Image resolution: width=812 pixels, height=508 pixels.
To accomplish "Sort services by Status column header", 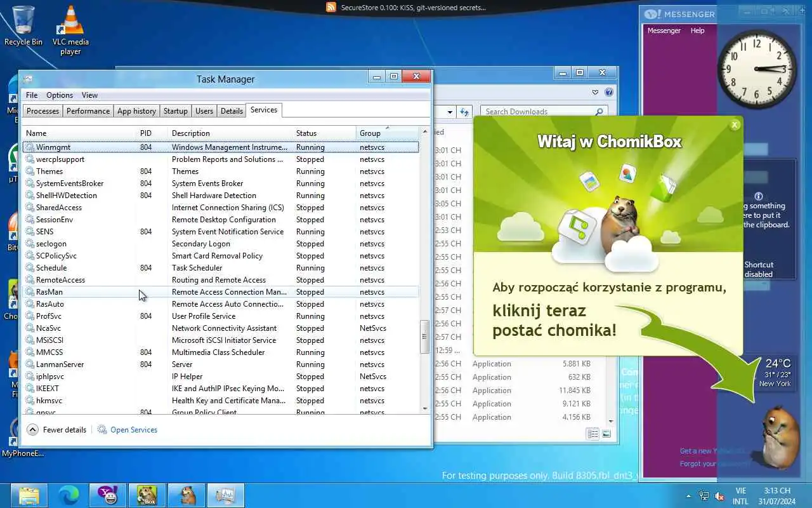I will 324,133.
